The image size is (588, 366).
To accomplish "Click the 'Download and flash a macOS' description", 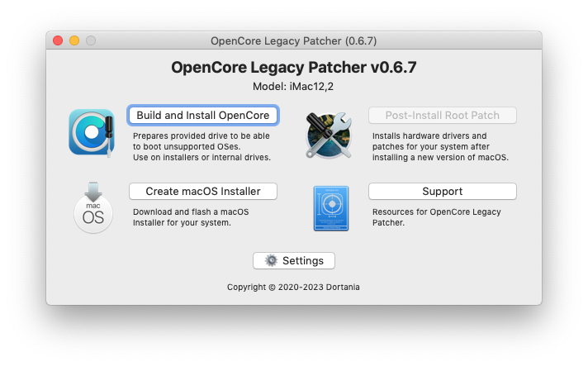I will pos(191,217).
